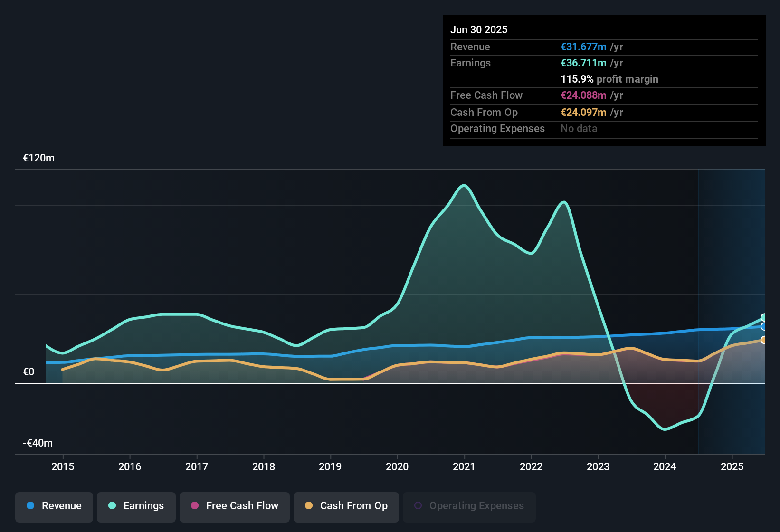
Task: Click the blue Revenue endpoint marker
Action: pyautogui.click(x=764, y=327)
